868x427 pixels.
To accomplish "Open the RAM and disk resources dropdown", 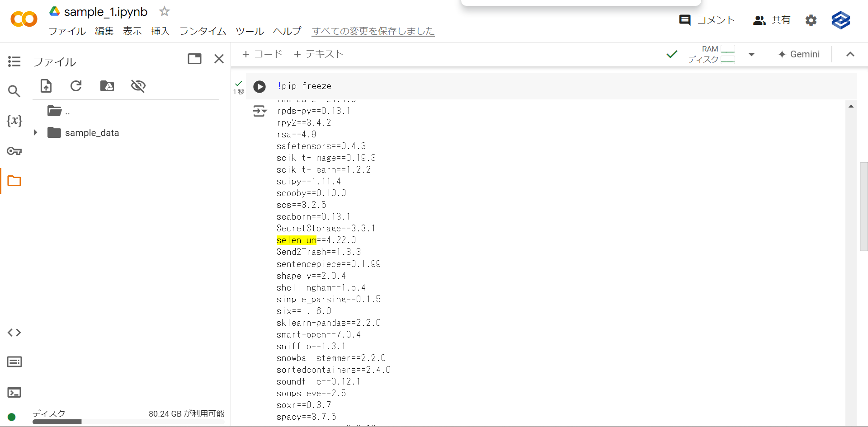I will (751, 54).
